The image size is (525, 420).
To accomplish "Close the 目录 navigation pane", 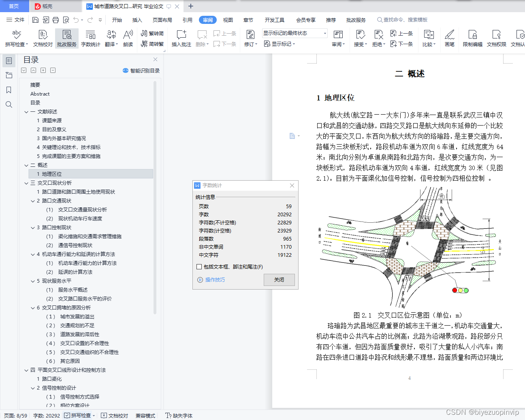I will (x=155, y=60).
